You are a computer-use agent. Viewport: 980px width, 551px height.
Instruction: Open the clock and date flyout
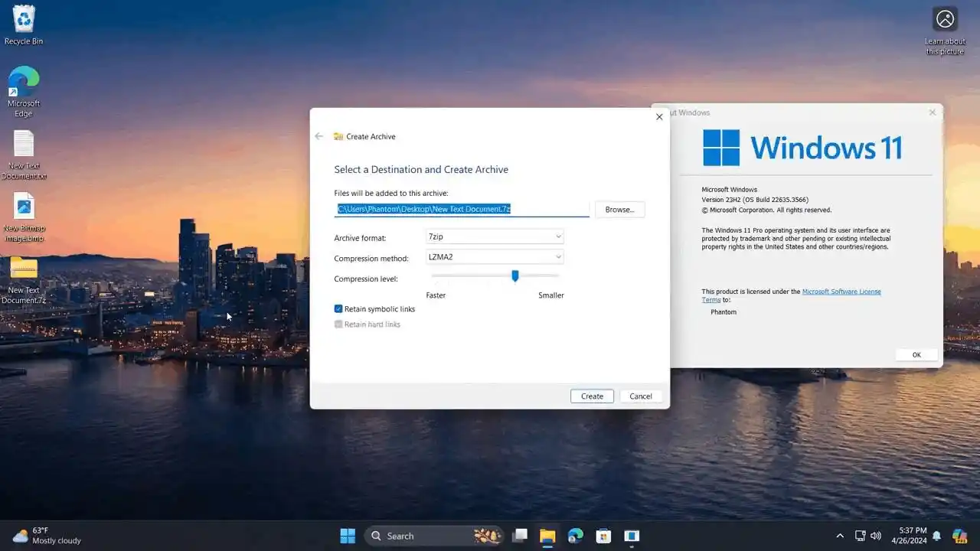(x=907, y=536)
